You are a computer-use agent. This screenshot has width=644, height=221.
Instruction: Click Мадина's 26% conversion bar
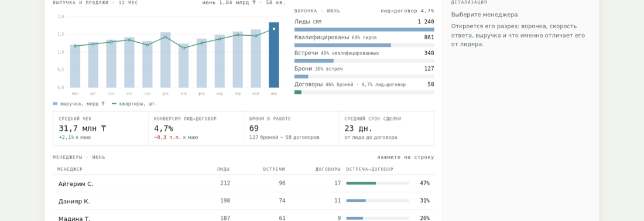click(355, 218)
